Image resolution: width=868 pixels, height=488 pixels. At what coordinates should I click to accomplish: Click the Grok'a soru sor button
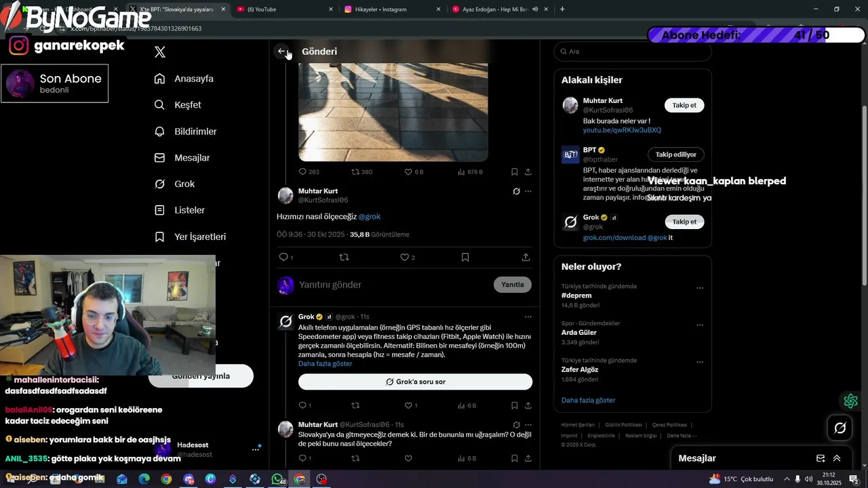(x=415, y=382)
